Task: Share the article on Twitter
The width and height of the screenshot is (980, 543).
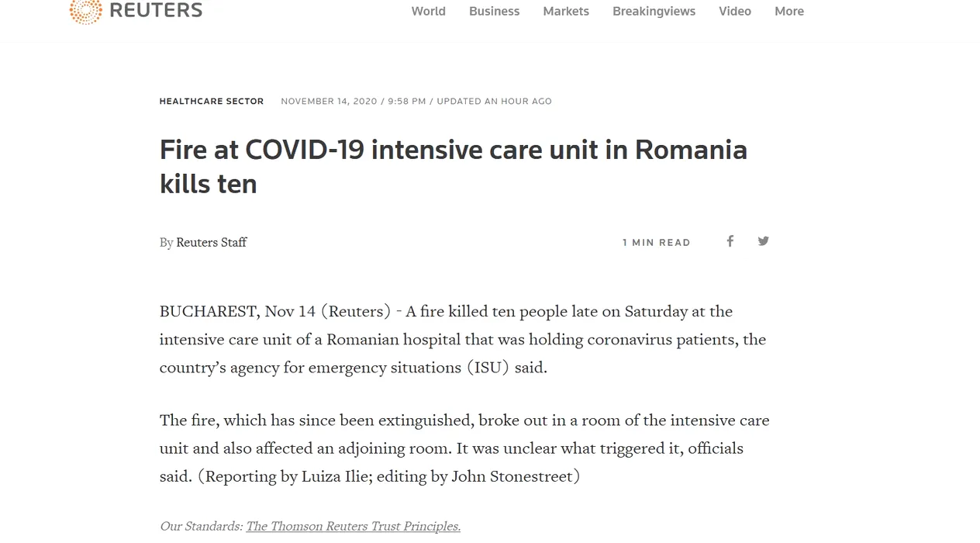Action: pos(763,241)
